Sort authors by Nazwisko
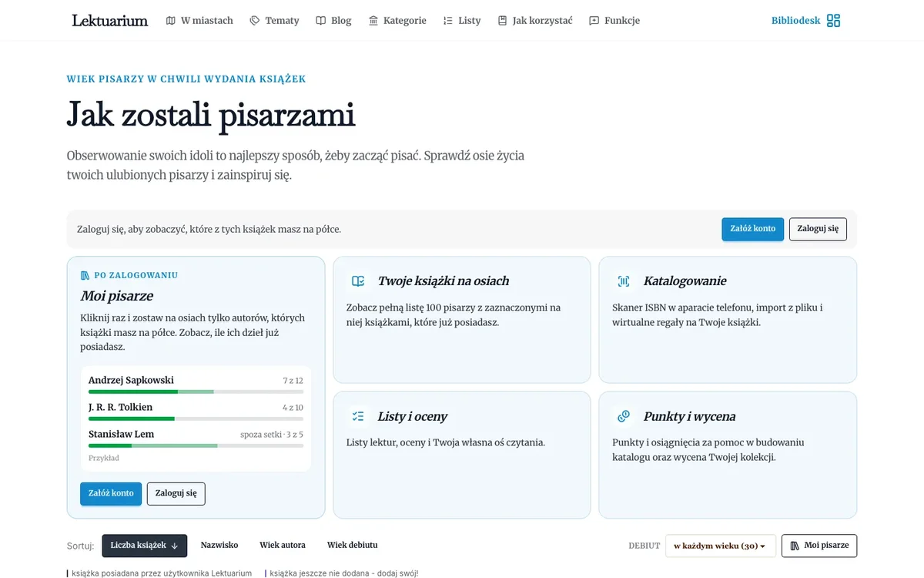 [x=219, y=546]
